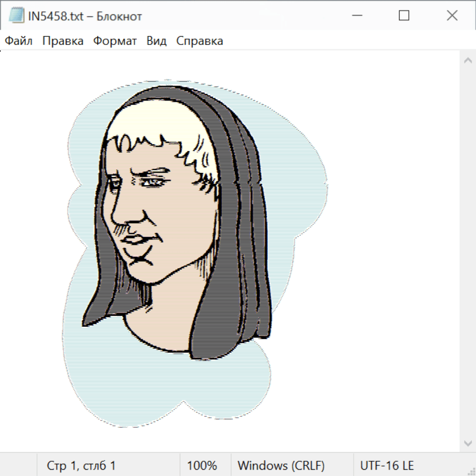The height and width of the screenshot is (476, 476).
Task: Click the 'IN5458.txt – Блокнот' title text
Action: [x=85, y=16]
